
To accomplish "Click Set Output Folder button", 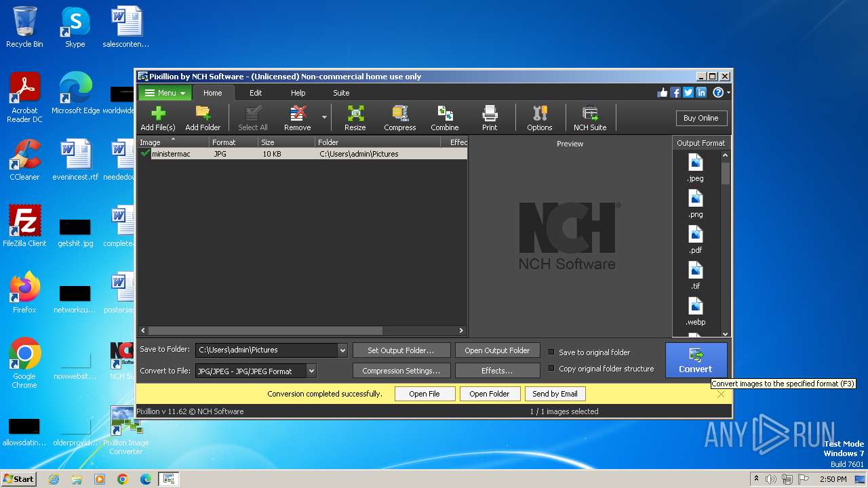I will 401,350.
